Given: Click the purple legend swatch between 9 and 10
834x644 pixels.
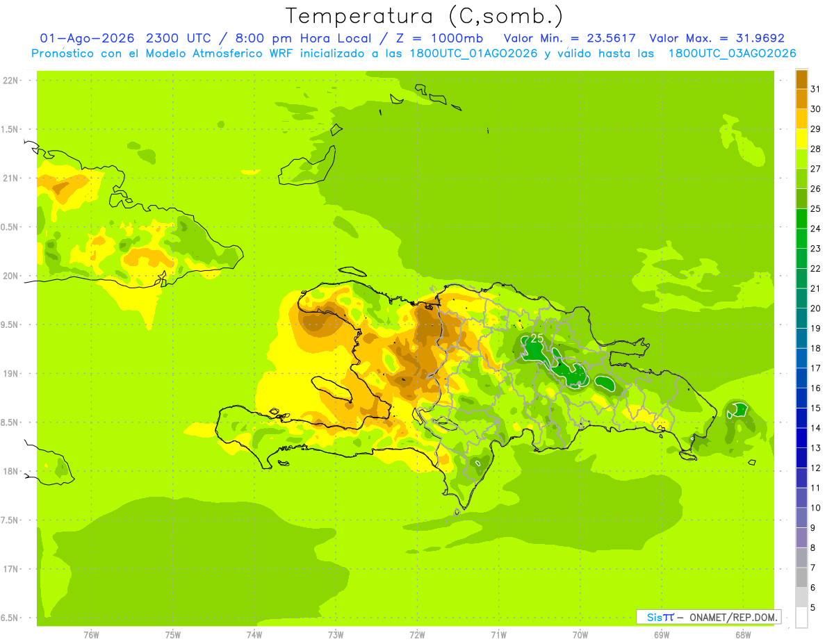Looking at the screenshot, I should click(x=801, y=518).
